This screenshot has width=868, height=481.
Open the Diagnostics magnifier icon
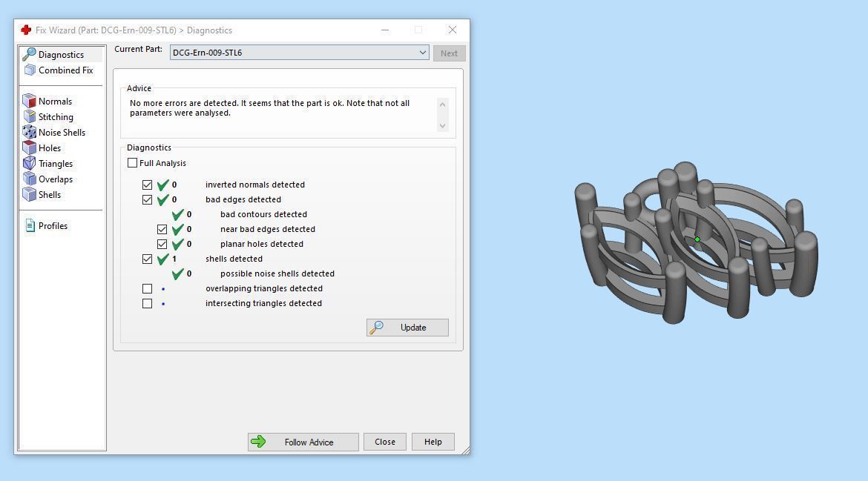coord(30,54)
